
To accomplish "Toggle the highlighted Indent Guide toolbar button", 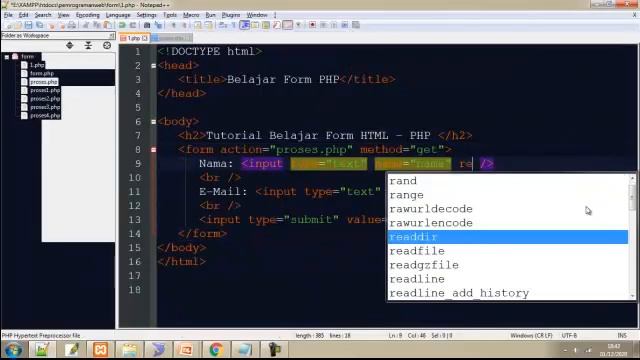I will [x=245, y=25].
